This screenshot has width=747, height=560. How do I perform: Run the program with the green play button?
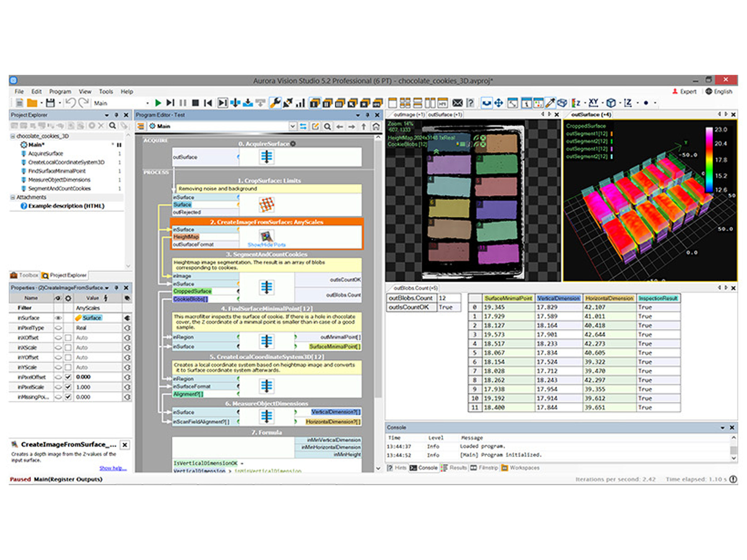(158, 103)
